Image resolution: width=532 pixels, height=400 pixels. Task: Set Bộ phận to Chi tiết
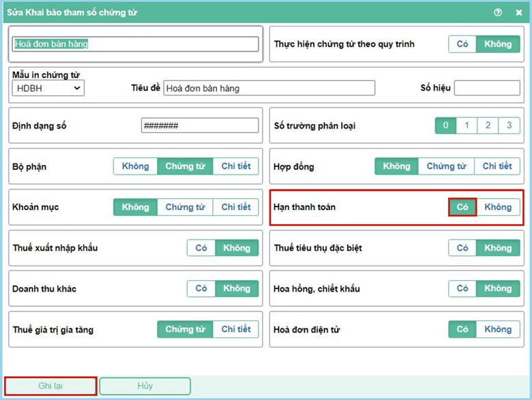(236, 166)
